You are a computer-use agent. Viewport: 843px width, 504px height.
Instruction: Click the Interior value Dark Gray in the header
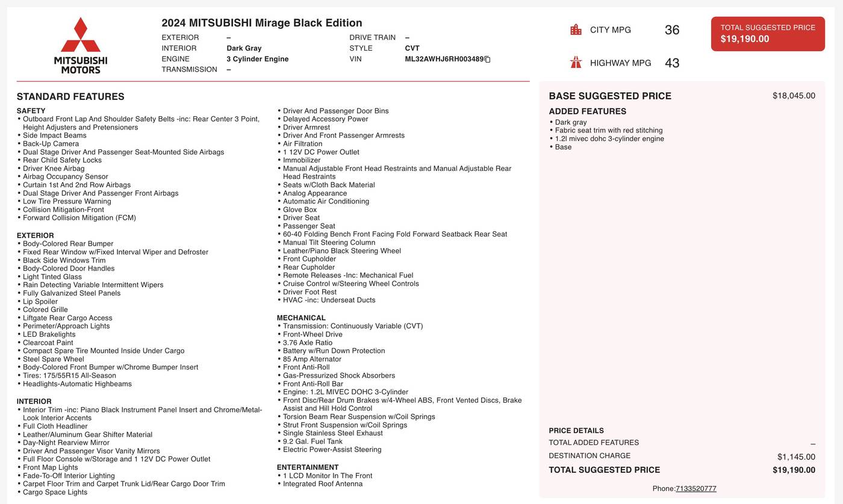point(244,48)
